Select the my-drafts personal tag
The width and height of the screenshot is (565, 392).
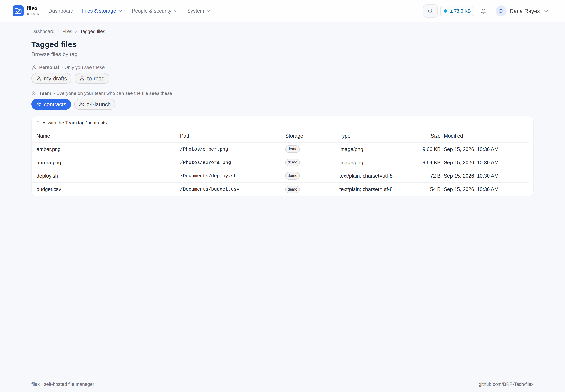tap(51, 79)
